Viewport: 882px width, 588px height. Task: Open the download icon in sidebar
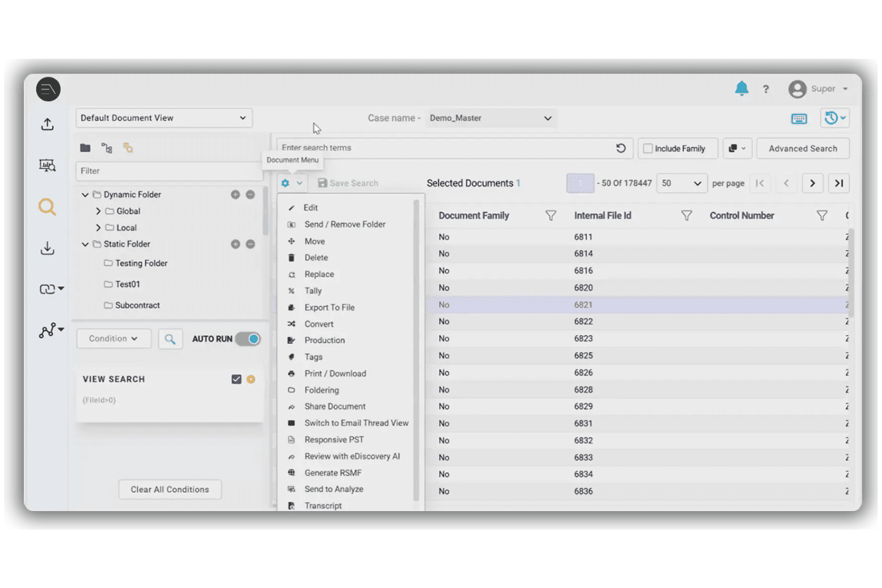tap(47, 248)
